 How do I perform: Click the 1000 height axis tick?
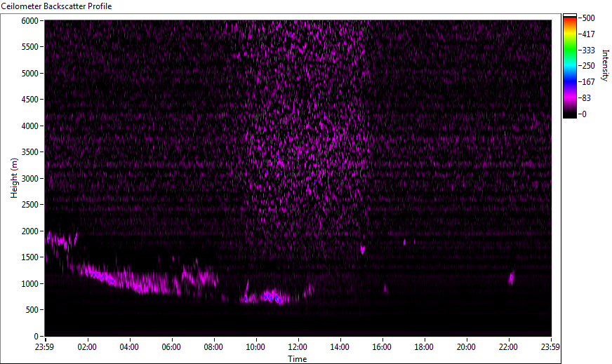point(30,284)
